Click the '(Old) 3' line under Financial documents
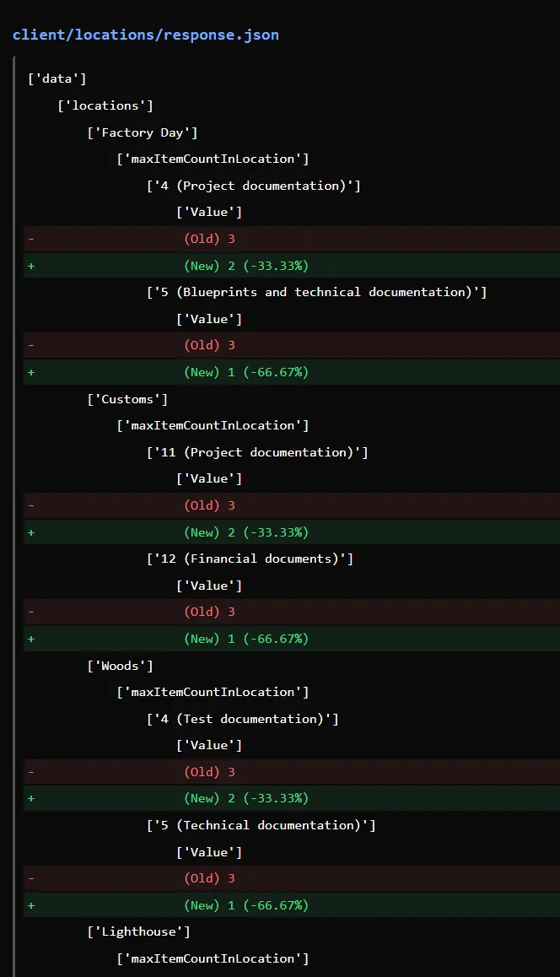The image size is (560, 977). [292, 612]
